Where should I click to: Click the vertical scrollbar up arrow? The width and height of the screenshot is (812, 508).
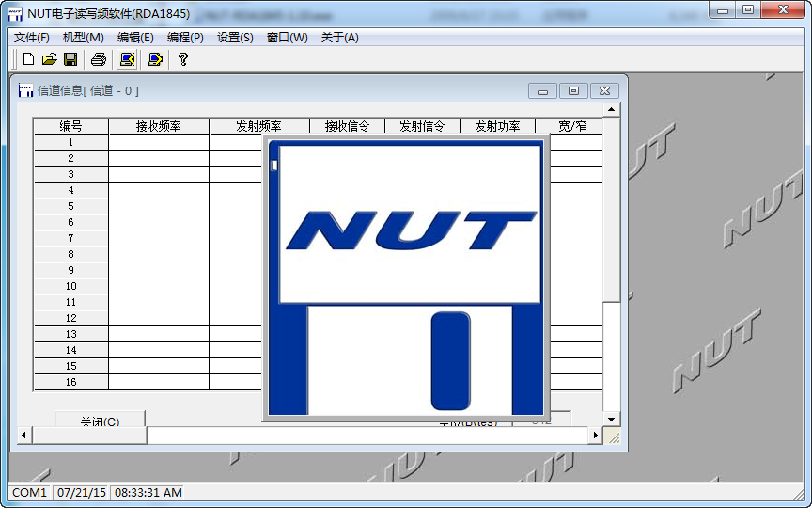612,109
